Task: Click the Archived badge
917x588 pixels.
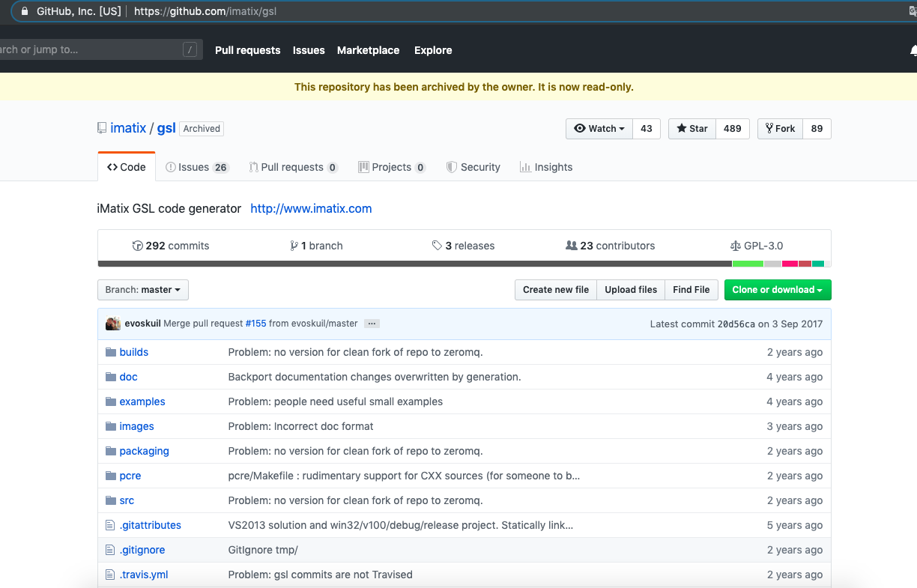Action: (x=202, y=129)
